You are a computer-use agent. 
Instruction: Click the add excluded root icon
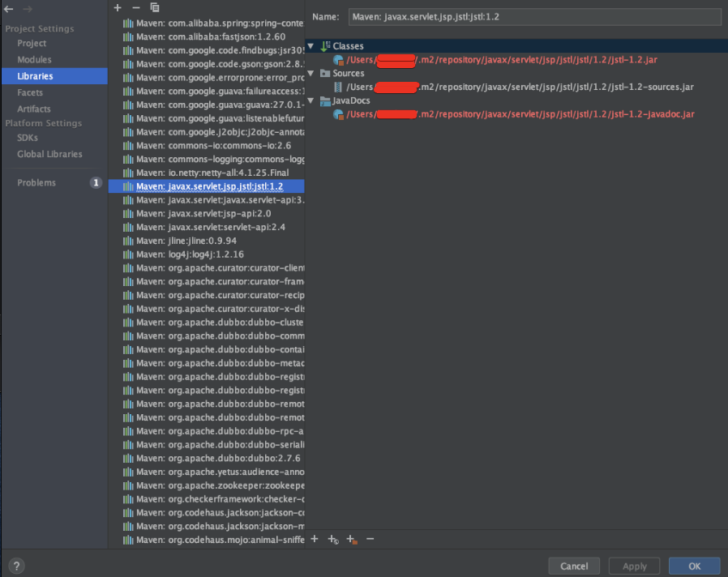click(352, 539)
